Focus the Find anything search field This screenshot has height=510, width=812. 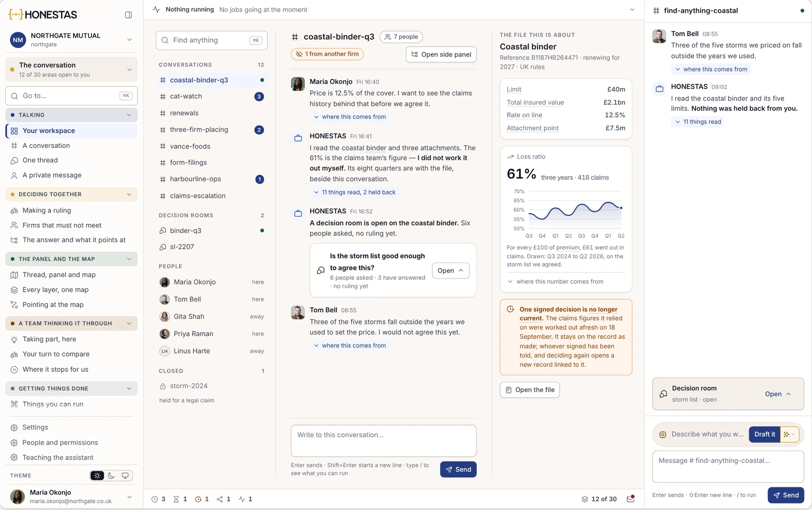pos(212,40)
